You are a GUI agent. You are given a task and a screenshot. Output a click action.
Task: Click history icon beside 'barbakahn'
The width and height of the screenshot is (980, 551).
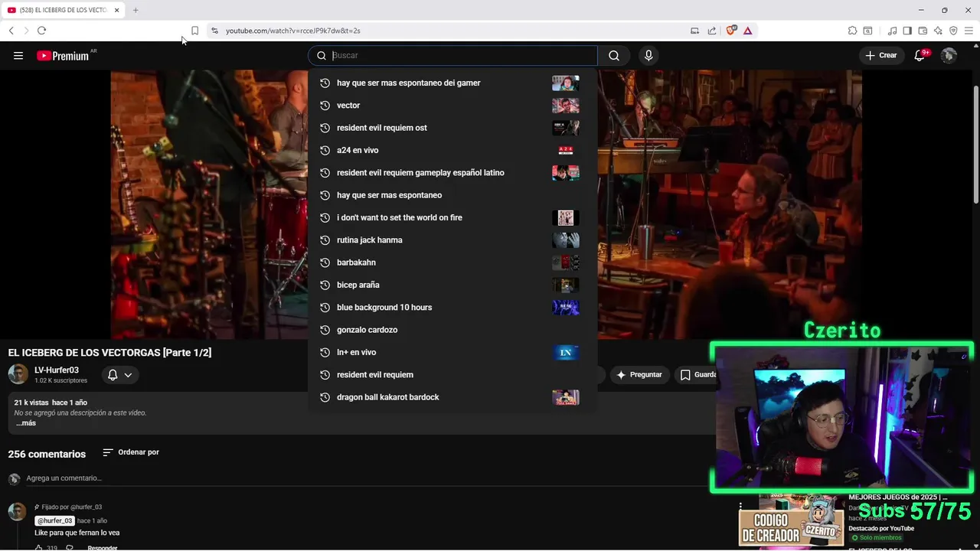click(325, 262)
